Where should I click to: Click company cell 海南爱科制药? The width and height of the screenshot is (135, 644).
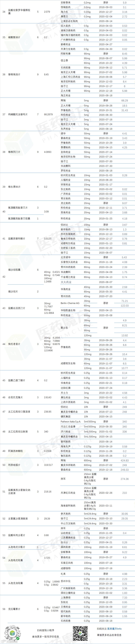pyautogui.click(x=68, y=505)
